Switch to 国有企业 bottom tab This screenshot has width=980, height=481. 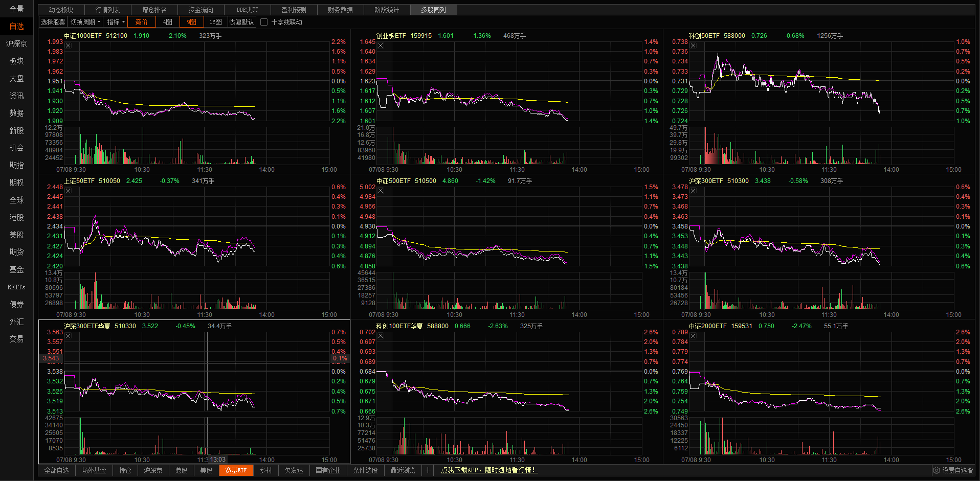[328, 470]
